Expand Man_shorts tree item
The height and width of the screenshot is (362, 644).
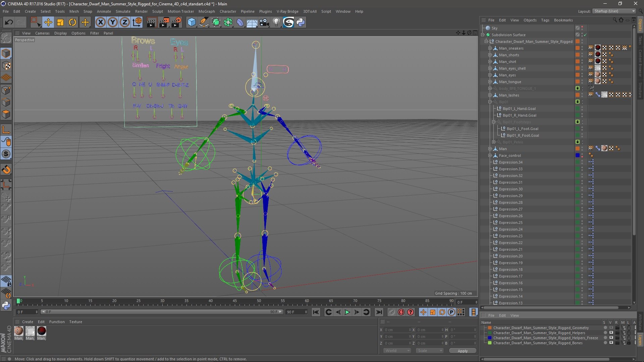490,55
